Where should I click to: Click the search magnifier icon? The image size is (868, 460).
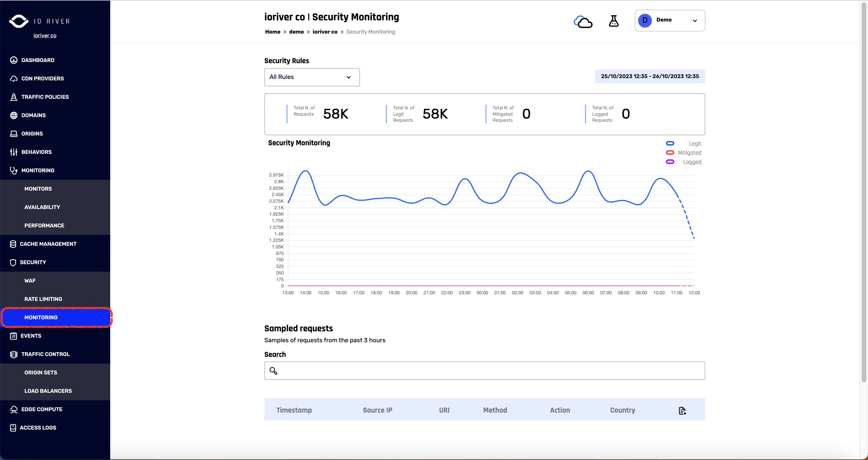pyautogui.click(x=273, y=371)
